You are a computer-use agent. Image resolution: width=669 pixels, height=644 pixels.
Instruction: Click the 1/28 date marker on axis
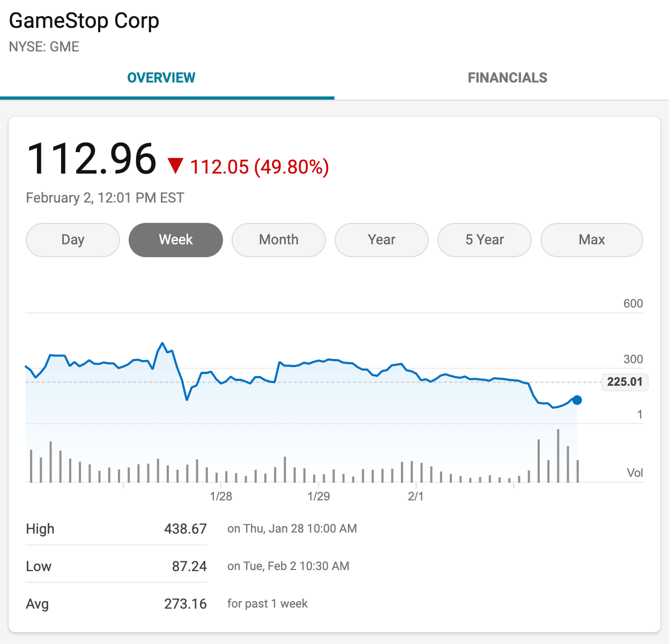pos(221,496)
